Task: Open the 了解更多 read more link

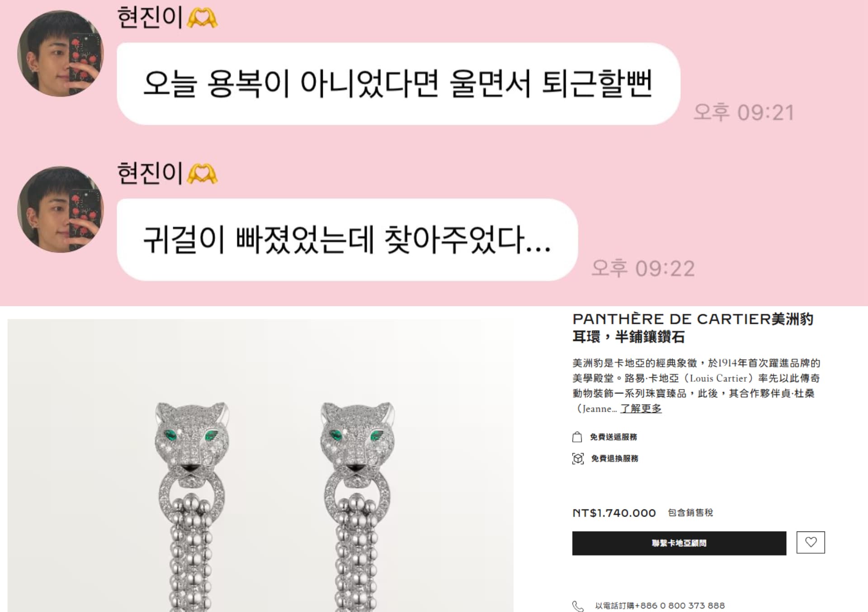Action: pos(641,409)
